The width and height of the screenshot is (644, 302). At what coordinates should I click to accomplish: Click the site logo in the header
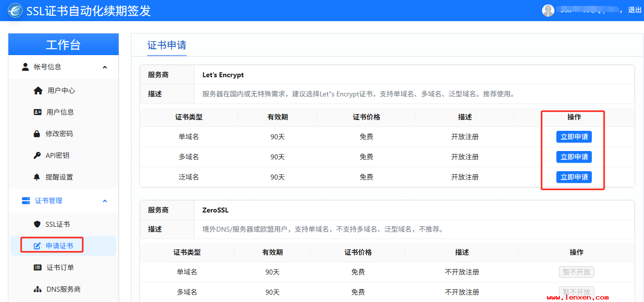tap(15, 10)
